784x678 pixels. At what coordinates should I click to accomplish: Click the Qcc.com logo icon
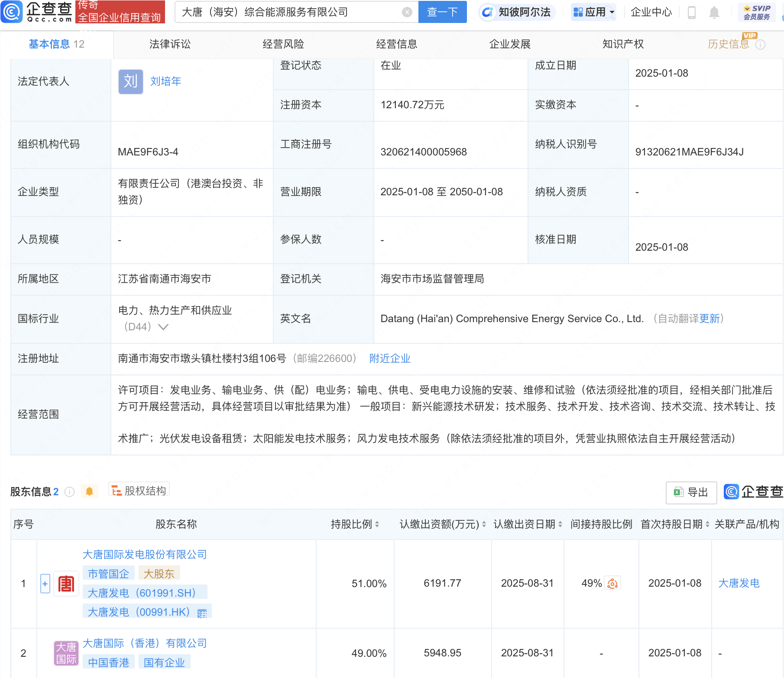click(11, 12)
